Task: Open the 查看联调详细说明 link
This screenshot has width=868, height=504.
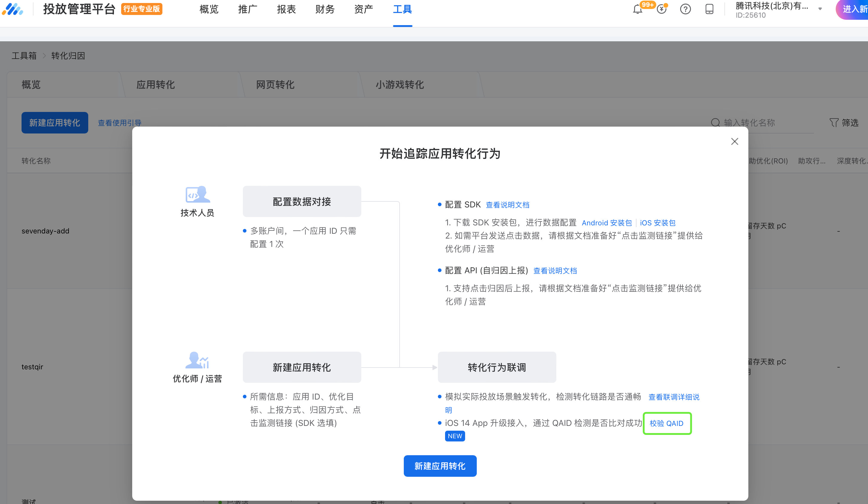Action: point(674,397)
